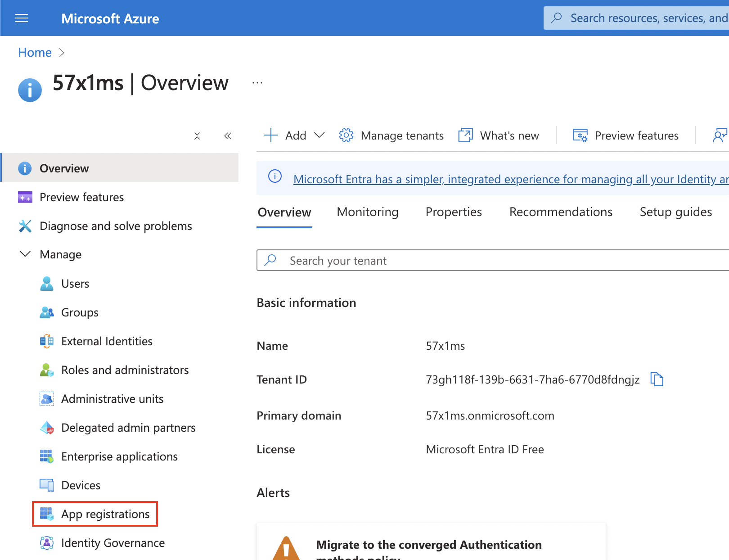Collapse the left navigation pane
This screenshot has height=560, width=729.
[x=228, y=136]
